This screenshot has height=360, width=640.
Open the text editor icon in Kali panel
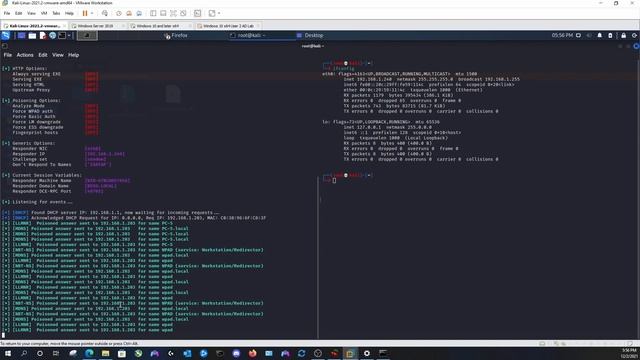point(43,36)
